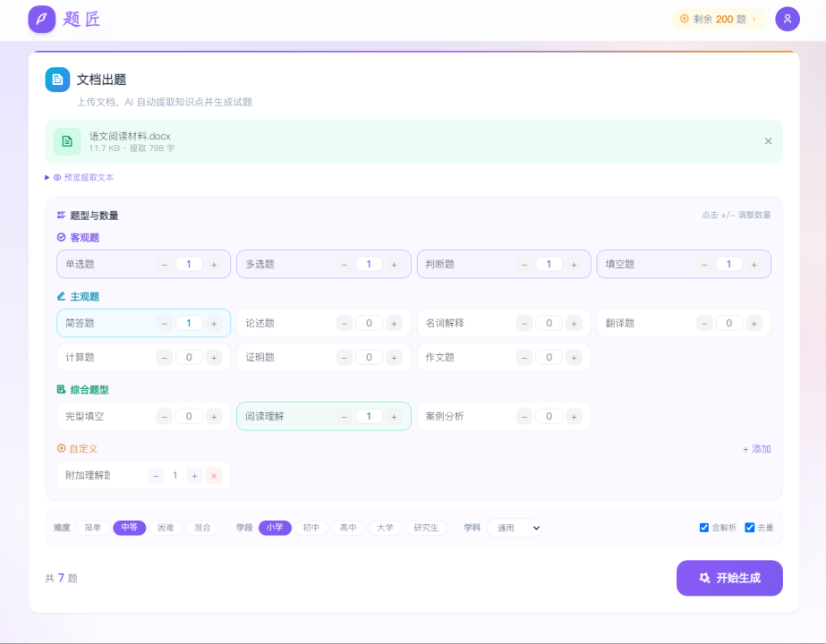Screen dimensions: 826x644
Task: Increase 单选题 count with plus icon
Action: tap(214, 265)
